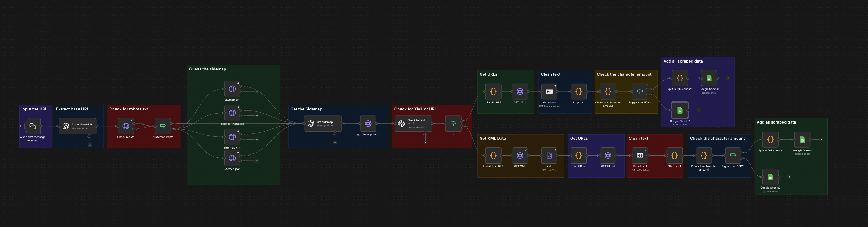The height and width of the screenshot is (227, 868).
Task: Select the 'Get the Sidemap' sticky note title
Action: [x=306, y=109]
